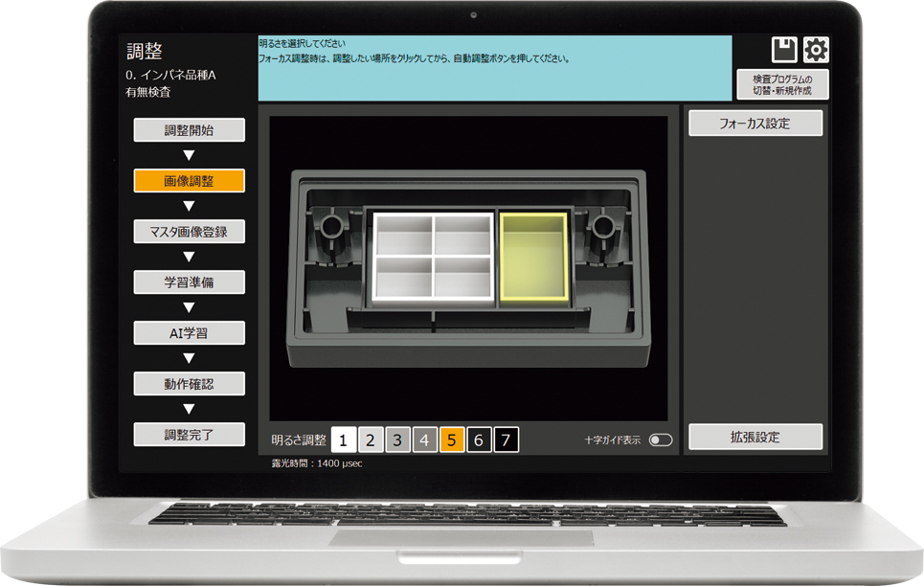The width and height of the screenshot is (924, 586).
Task: Choose brightness level 4
Action: 425,440
